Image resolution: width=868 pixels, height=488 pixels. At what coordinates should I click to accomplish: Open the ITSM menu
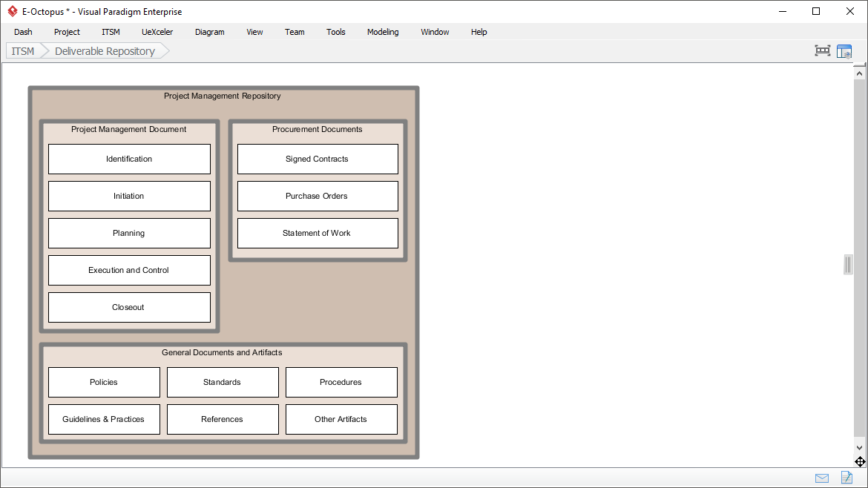111,32
